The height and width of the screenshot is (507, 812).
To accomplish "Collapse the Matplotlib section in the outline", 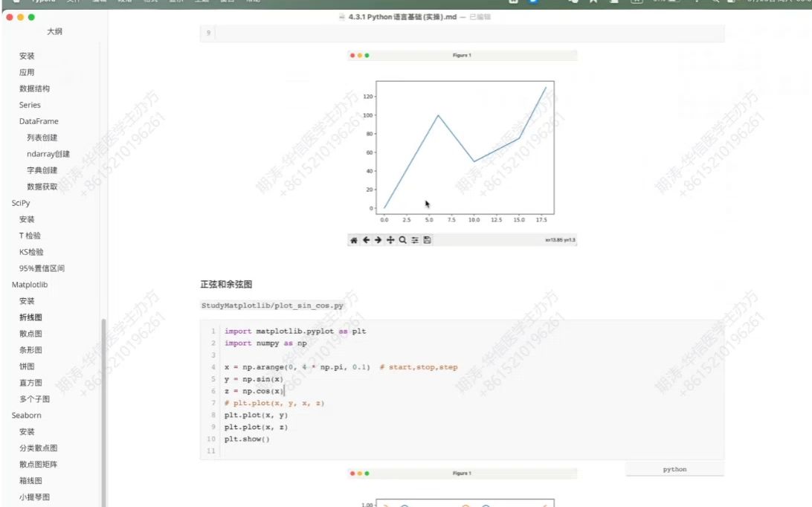I will (x=30, y=284).
